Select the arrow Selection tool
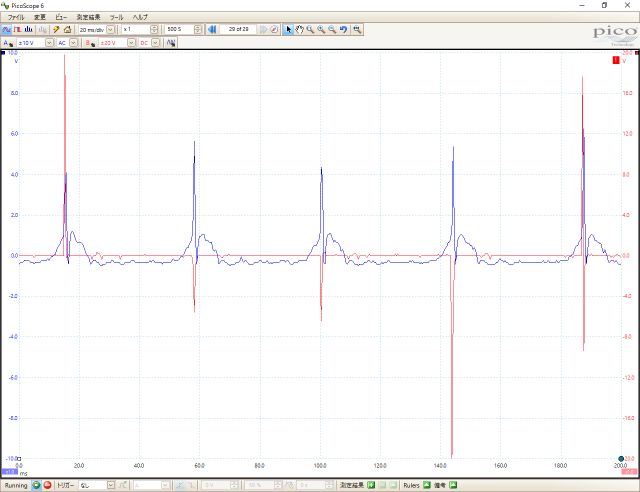Screen dimensions: 640x492 point(289,29)
